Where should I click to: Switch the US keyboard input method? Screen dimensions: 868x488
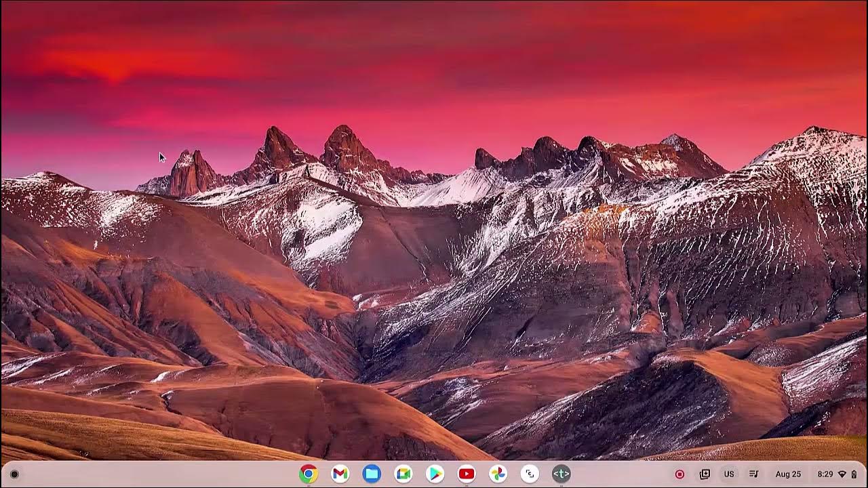tap(729, 474)
